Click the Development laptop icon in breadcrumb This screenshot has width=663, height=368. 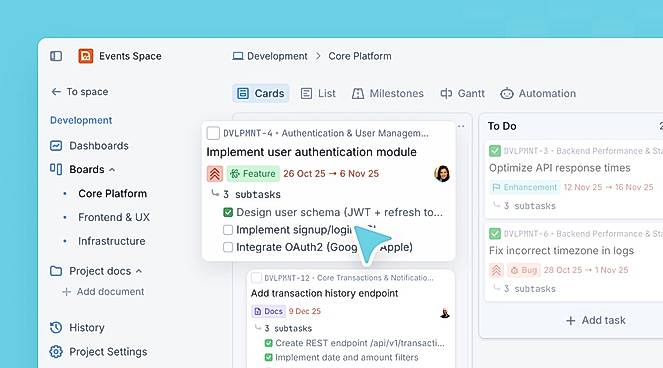238,56
